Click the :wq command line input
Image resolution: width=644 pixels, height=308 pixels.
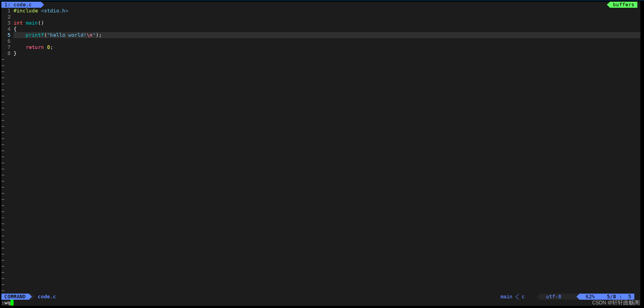6,303
